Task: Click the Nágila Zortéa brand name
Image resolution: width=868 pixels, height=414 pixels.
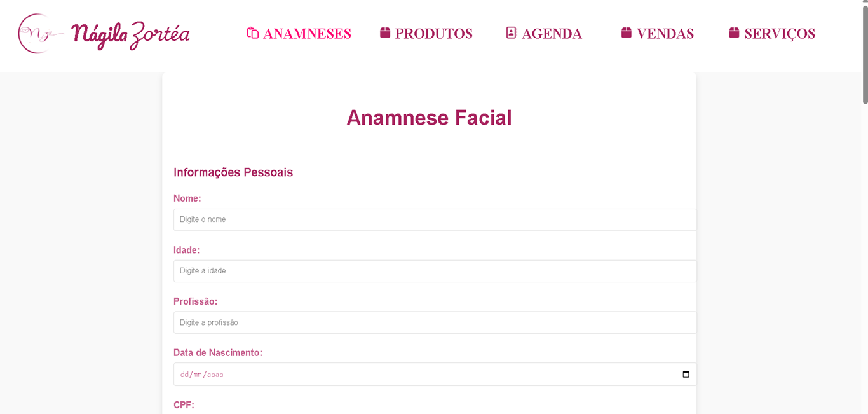Action: 130,34
